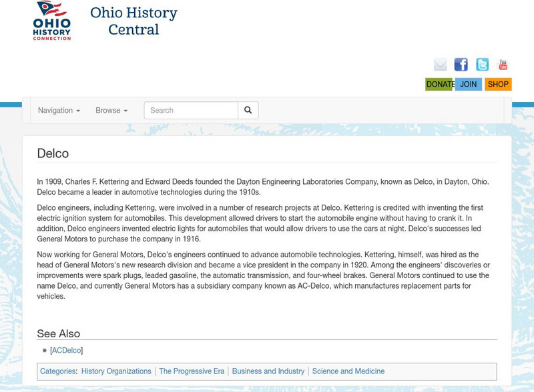Click the Delco page heading
The image size is (534, 392).
(x=53, y=153)
